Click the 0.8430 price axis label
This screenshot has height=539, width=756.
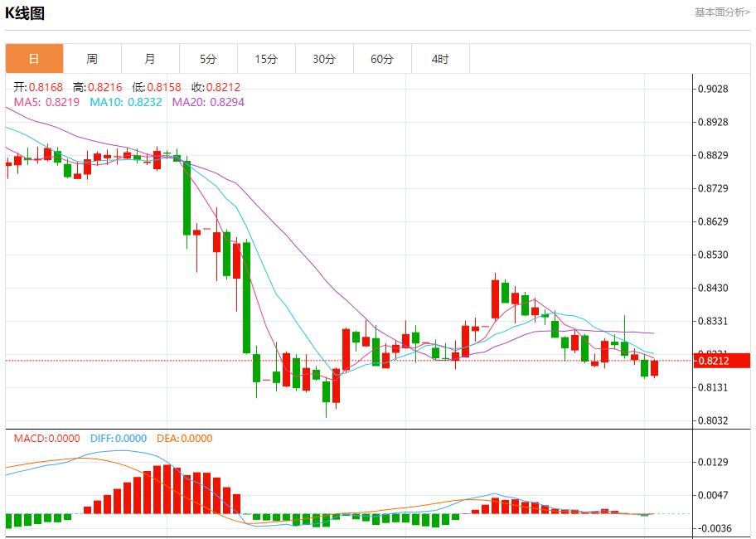(713, 288)
